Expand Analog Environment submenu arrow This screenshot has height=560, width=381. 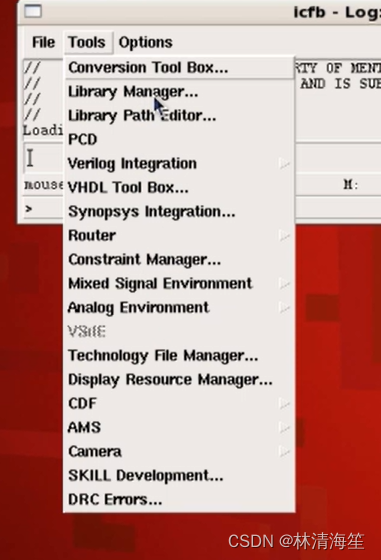tap(285, 308)
